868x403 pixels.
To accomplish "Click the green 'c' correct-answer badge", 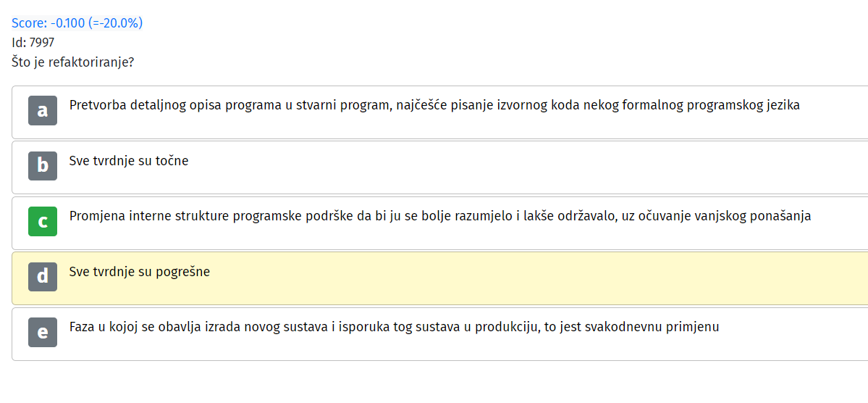I will [43, 221].
